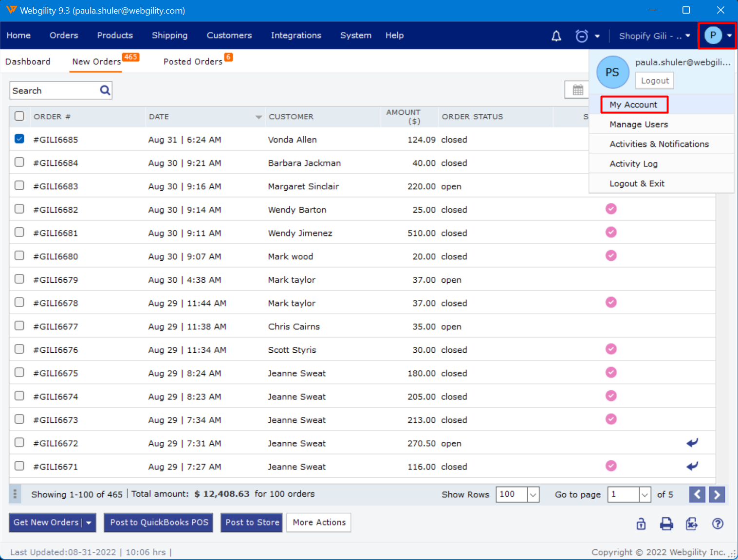Click the export to Excel icon

(x=692, y=524)
